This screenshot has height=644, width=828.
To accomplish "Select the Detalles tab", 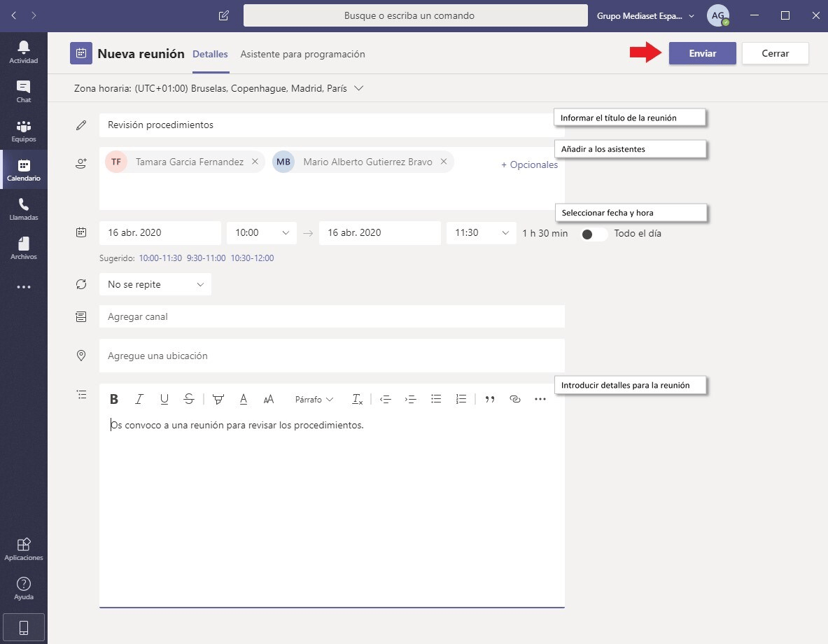I will [210, 54].
